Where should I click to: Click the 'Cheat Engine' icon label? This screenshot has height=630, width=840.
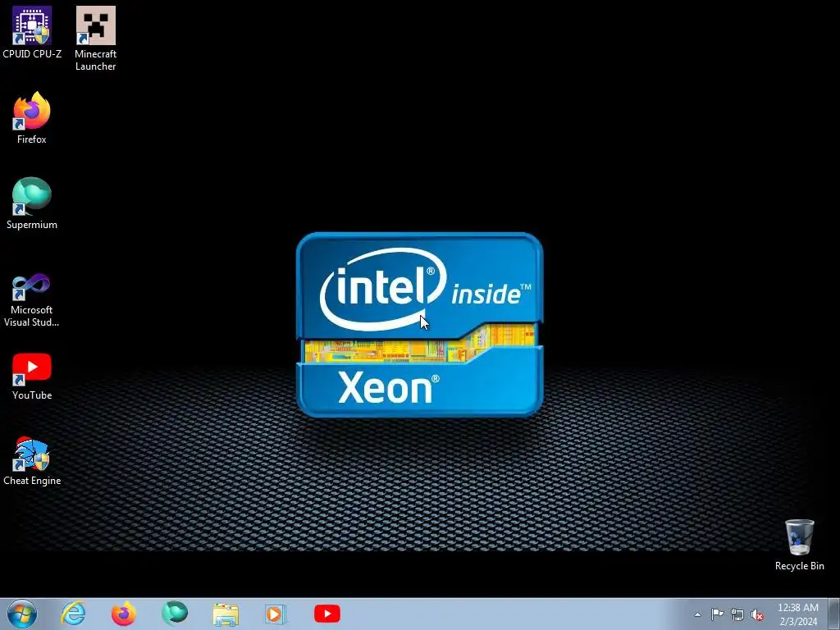pos(32,481)
